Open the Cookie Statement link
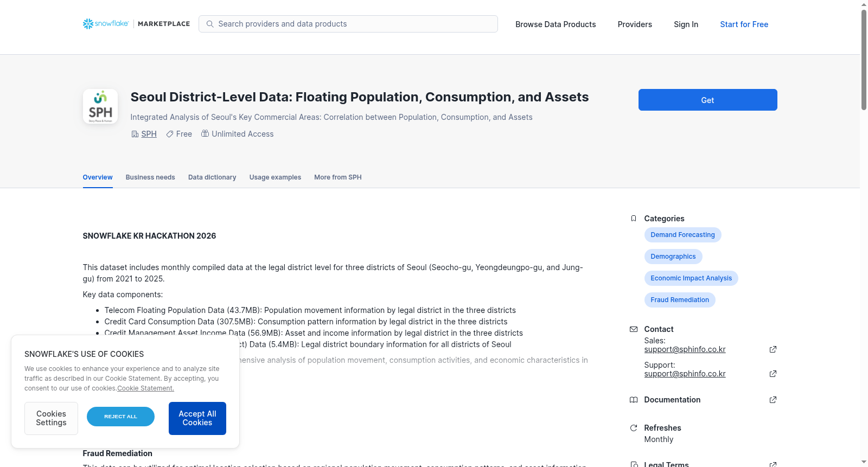 146,388
